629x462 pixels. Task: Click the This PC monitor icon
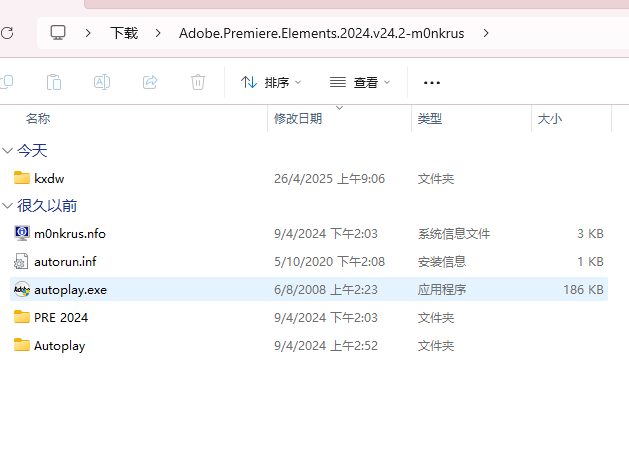(58, 33)
